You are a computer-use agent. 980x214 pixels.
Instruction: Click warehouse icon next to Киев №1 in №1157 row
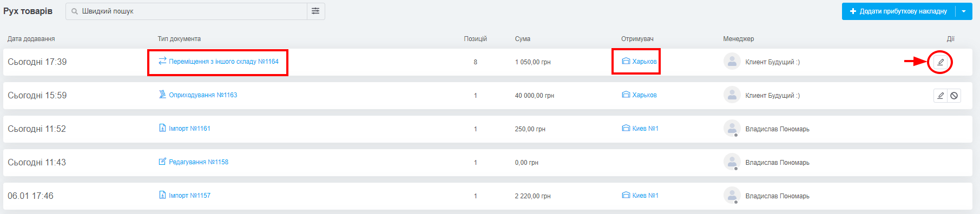tap(626, 195)
